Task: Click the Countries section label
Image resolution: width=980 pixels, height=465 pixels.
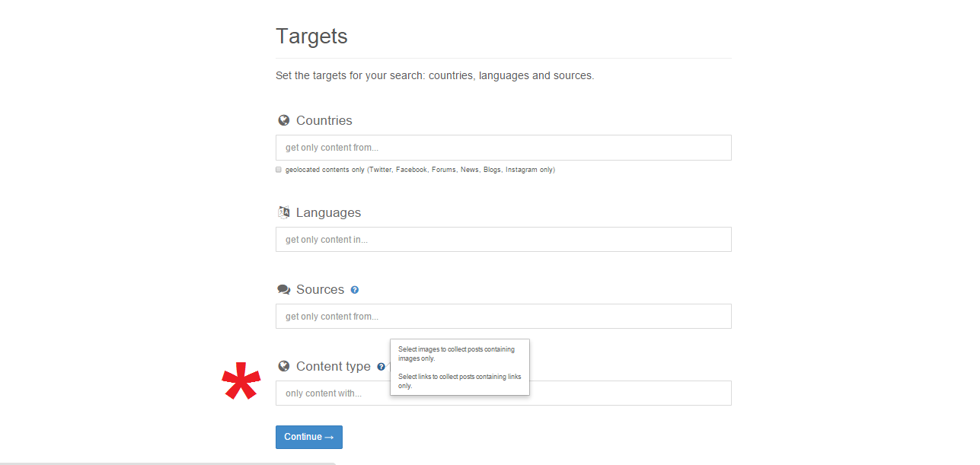Action: coord(324,120)
